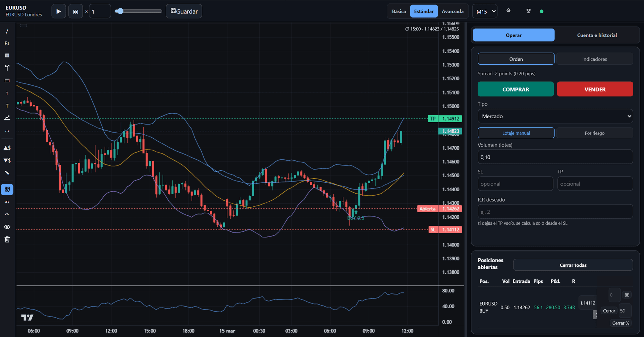Step forward one candle
The height and width of the screenshot is (337, 644).
(75, 11)
